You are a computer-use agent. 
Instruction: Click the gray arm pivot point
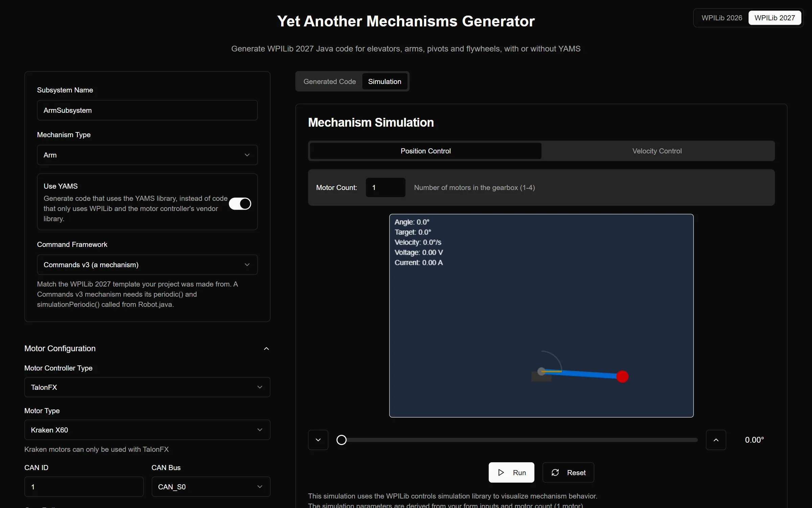541,372
